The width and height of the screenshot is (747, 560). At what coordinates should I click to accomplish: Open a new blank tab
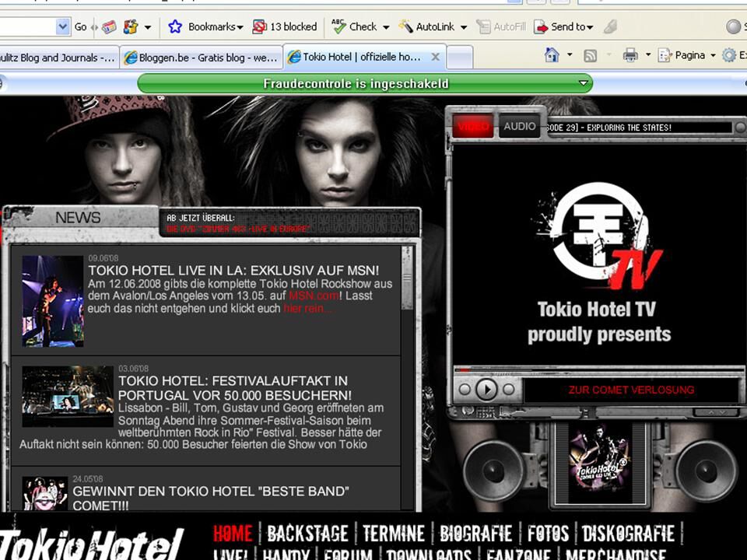[460, 58]
